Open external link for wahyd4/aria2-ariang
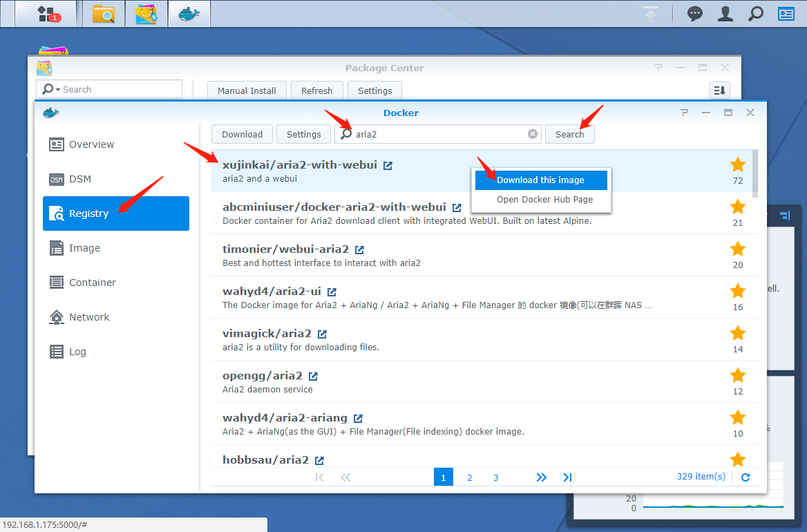This screenshot has height=532, width=807. pyautogui.click(x=358, y=419)
